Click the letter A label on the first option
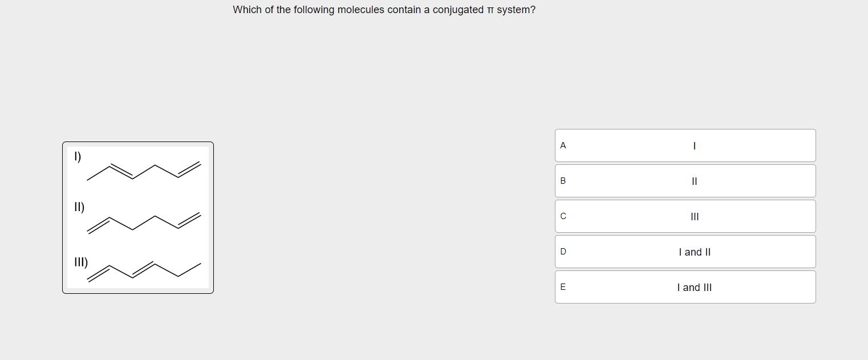 (x=562, y=145)
